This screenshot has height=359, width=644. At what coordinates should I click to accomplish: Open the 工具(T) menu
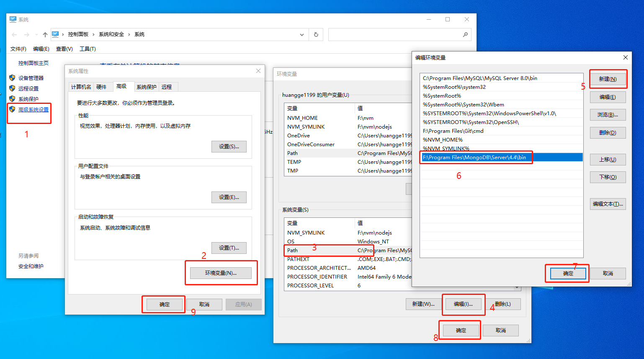pos(88,49)
